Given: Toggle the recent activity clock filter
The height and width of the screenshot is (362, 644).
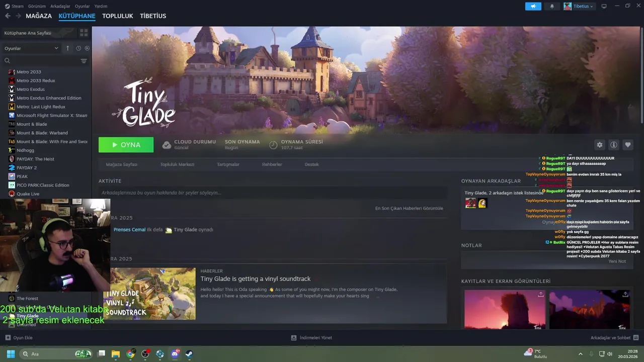Looking at the screenshot, I should (x=78, y=48).
